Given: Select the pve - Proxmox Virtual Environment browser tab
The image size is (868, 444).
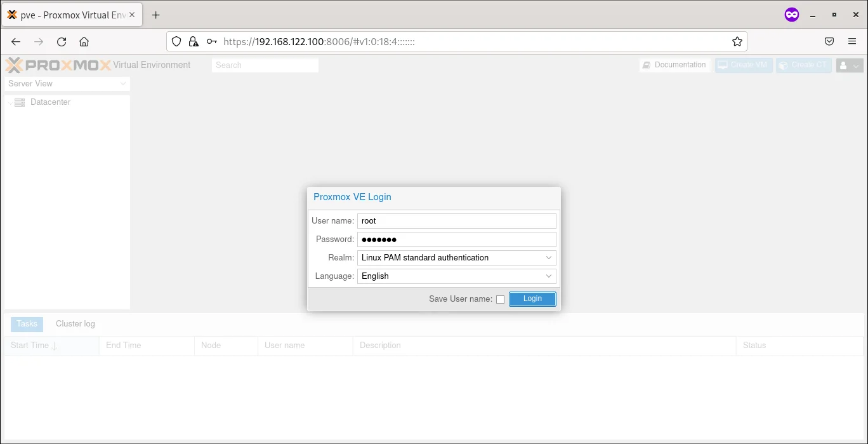Looking at the screenshot, I should point(72,15).
